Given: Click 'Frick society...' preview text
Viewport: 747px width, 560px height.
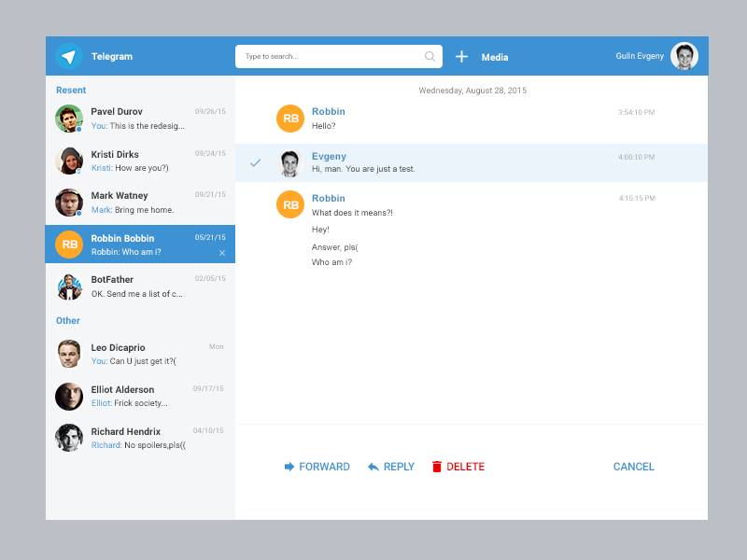Looking at the screenshot, I should click(141, 403).
